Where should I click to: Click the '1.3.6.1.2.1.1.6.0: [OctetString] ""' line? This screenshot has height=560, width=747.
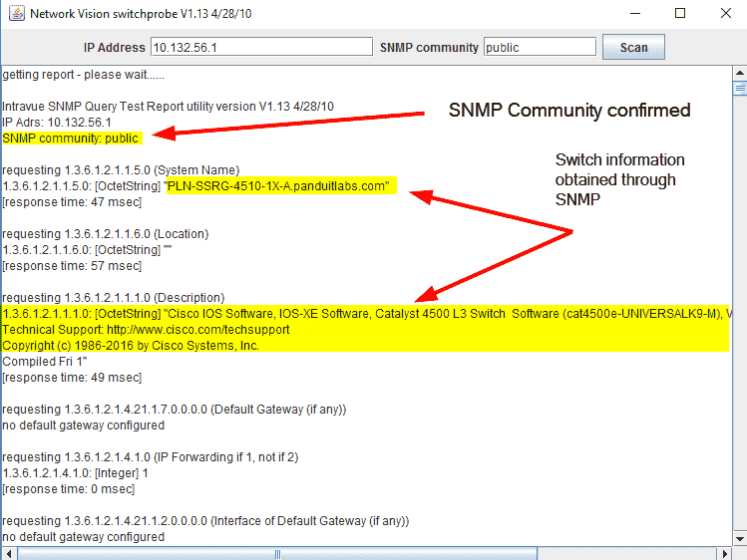pyautogui.click(x=87, y=250)
